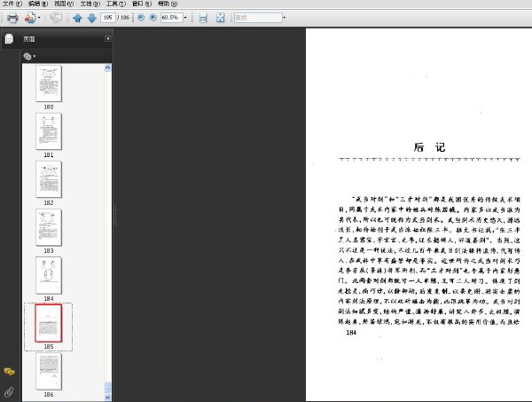The height and width of the screenshot is (402, 532).
Task: Click the Find search text box
Action: click(258, 18)
